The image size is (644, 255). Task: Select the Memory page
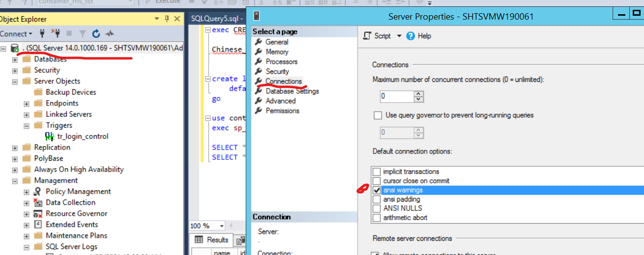277,52
